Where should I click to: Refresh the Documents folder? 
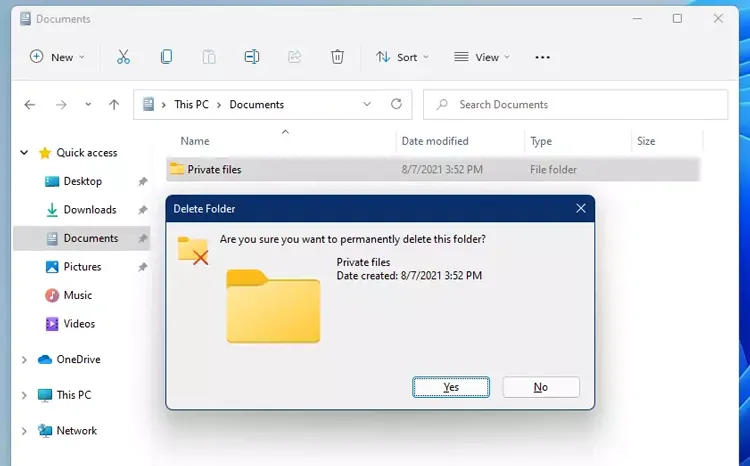(x=396, y=104)
